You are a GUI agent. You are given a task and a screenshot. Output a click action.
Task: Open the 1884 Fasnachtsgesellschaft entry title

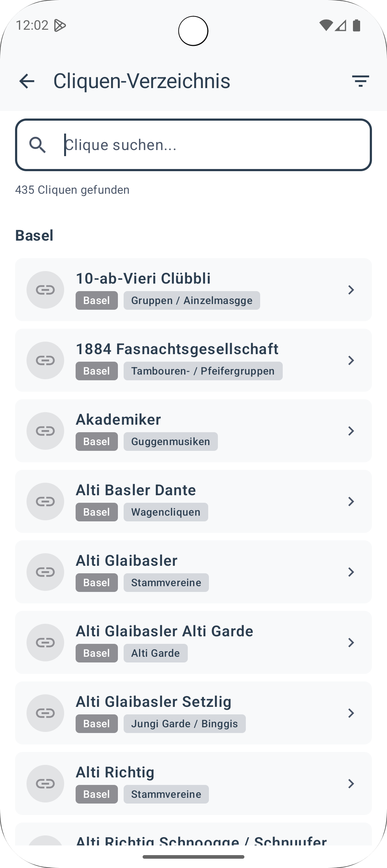point(177,349)
